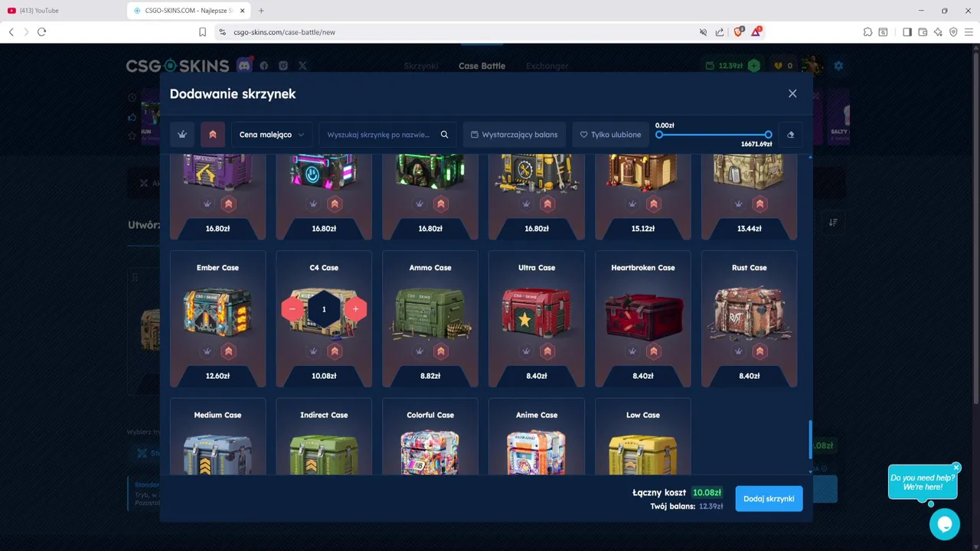
Task: Click the red chevron badge on Ember Case
Action: click(228, 351)
